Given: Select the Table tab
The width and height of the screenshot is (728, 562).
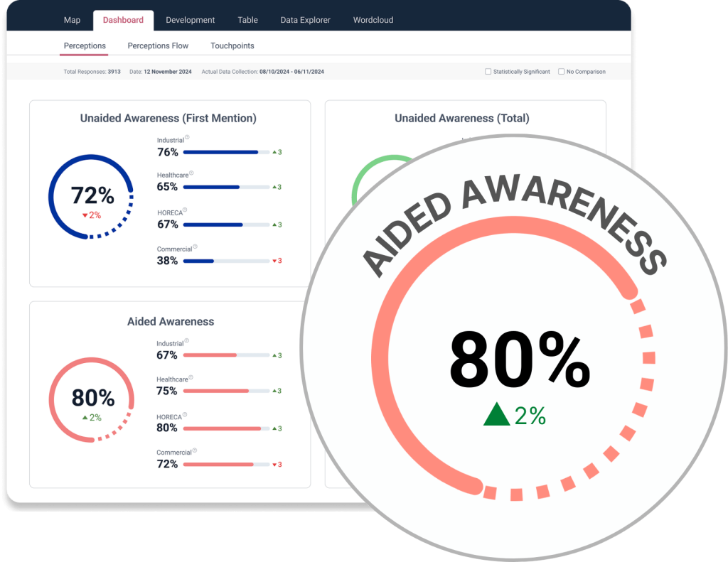Looking at the screenshot, I should 247,20.
